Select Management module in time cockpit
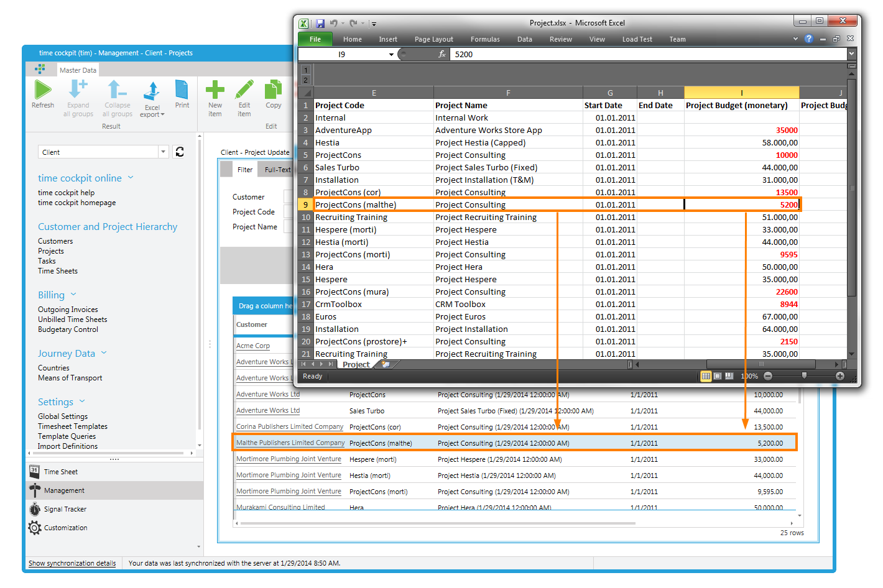Image resolution: width=883 pixels, height=588 pixels. 115,490
